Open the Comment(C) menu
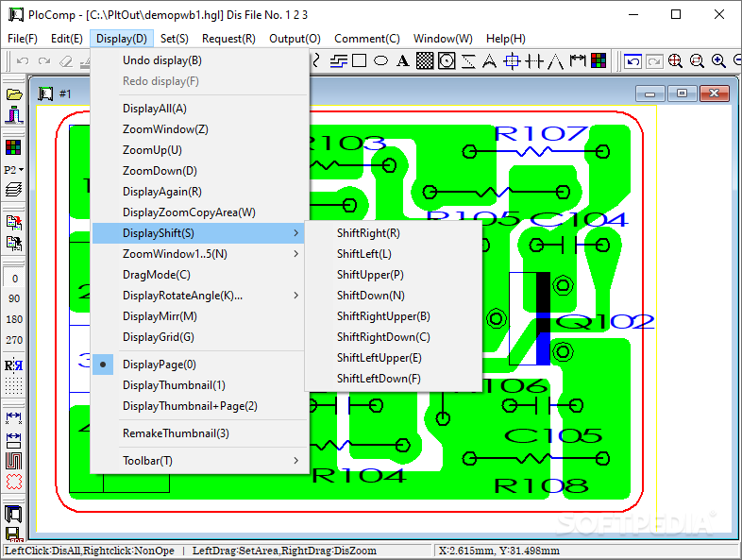The height and width of the screenshot is (560, 742). pos(366,39)
